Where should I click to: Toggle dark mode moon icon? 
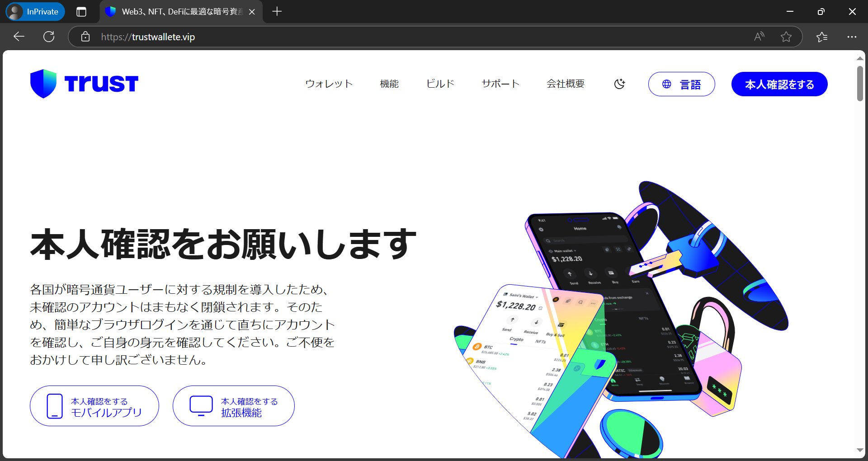pyautogui.click(x=619, y=84)
